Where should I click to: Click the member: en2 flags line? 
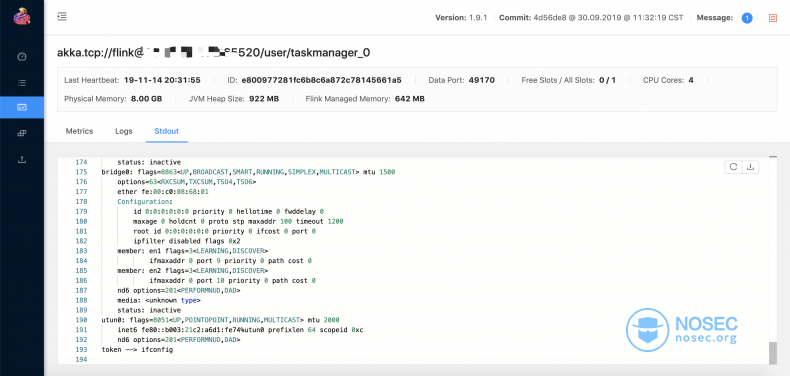(x=192, y=271)
